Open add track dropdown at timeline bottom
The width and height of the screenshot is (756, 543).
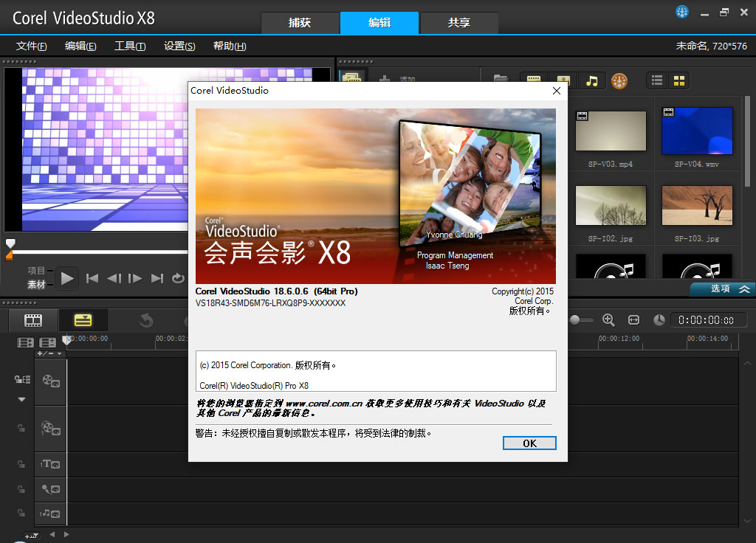click(31, 536)
